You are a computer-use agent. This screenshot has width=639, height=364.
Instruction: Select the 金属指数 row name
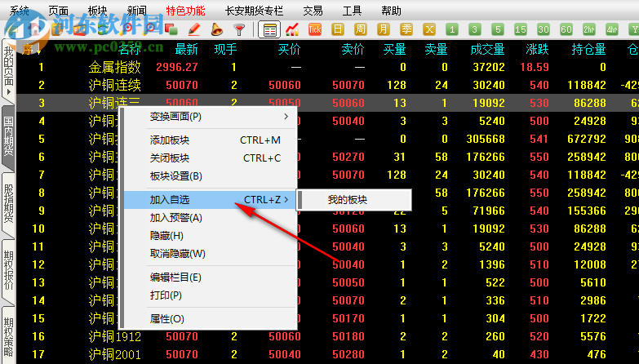pyautogui.click(x=114, y=67)
